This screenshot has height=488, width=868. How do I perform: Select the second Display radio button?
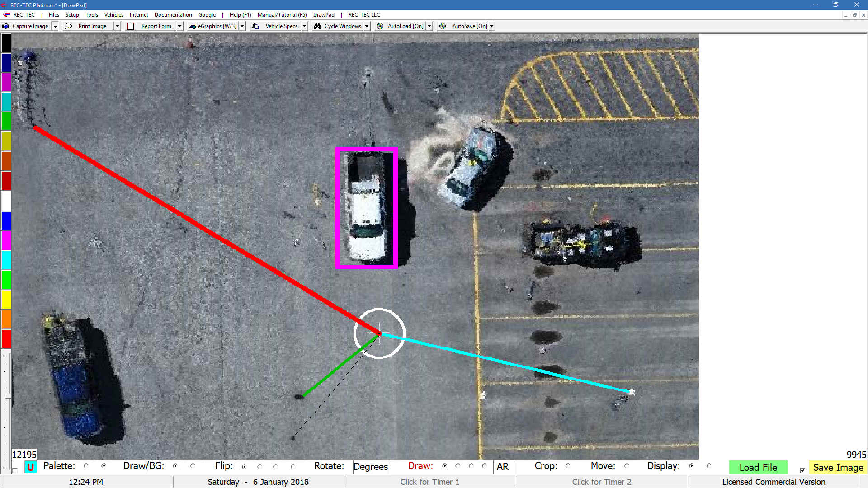(709, 466)
